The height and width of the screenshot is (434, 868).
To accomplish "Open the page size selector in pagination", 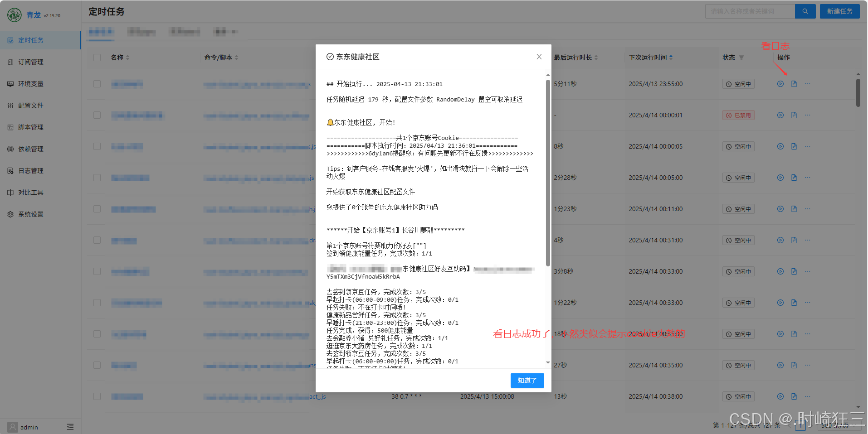I will [839, 425].
